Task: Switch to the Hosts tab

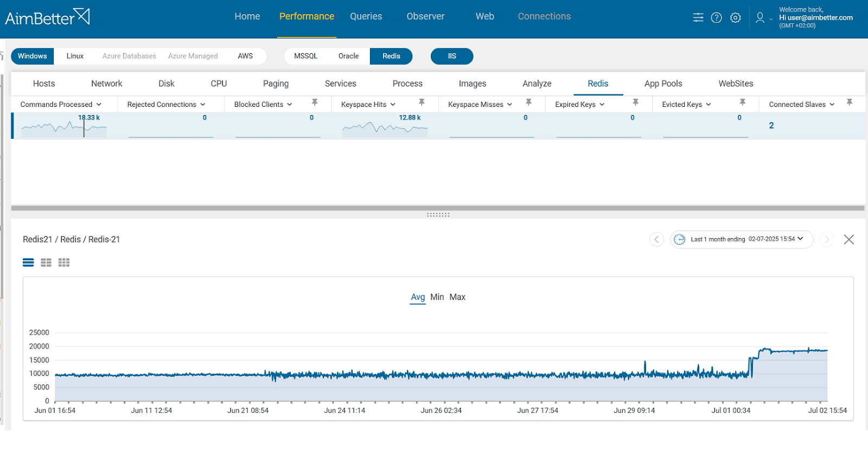Action: 44,84
